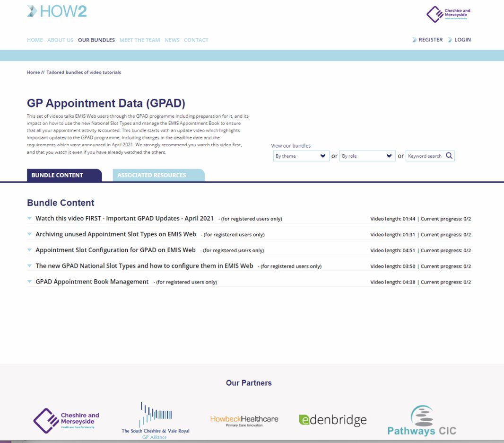Select the BUNDLE CONTENT tab
The height and width of the screenshot is (443, 504).
pos(64,175)
